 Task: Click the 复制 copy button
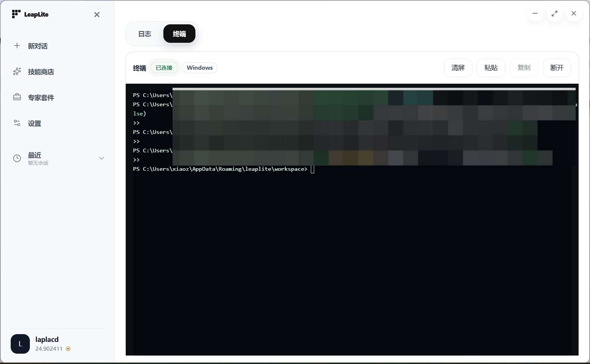[524, 68]
